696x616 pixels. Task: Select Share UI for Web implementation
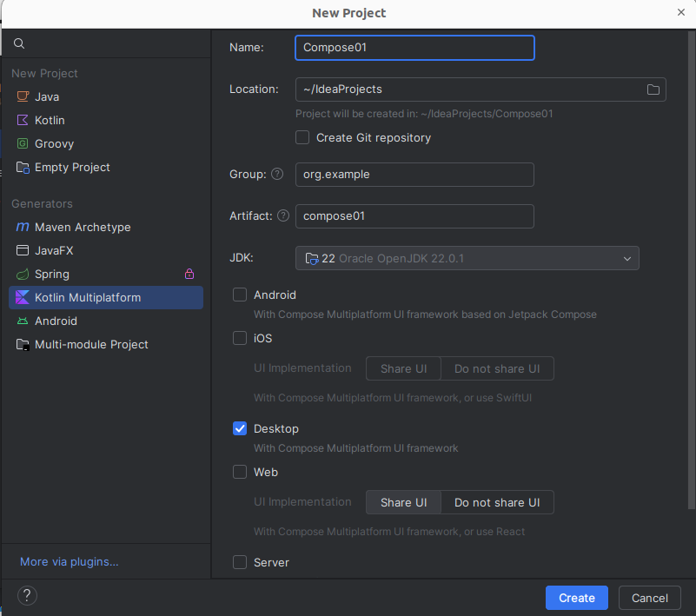tap(403, 502)
